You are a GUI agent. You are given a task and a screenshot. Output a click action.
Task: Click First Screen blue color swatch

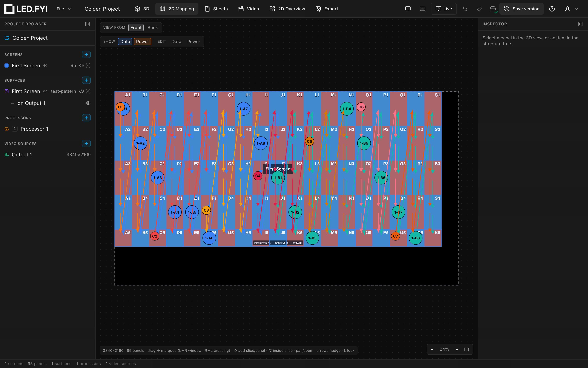pos(7,66)
